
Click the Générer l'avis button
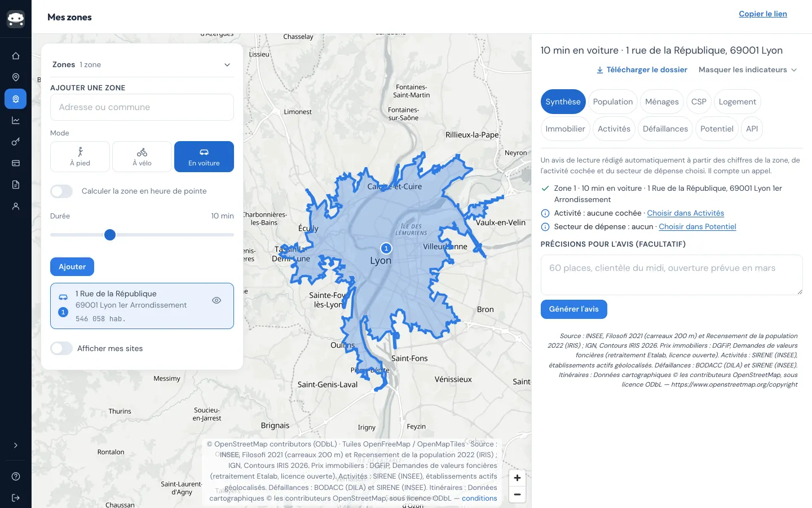click(574, 309)
